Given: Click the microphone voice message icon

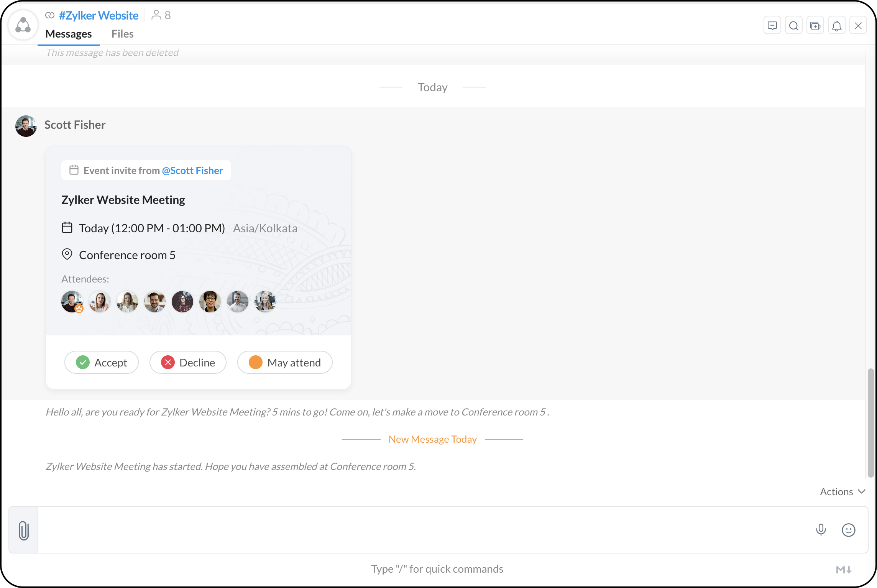Looking at the screenshot, I should [821, 530].
